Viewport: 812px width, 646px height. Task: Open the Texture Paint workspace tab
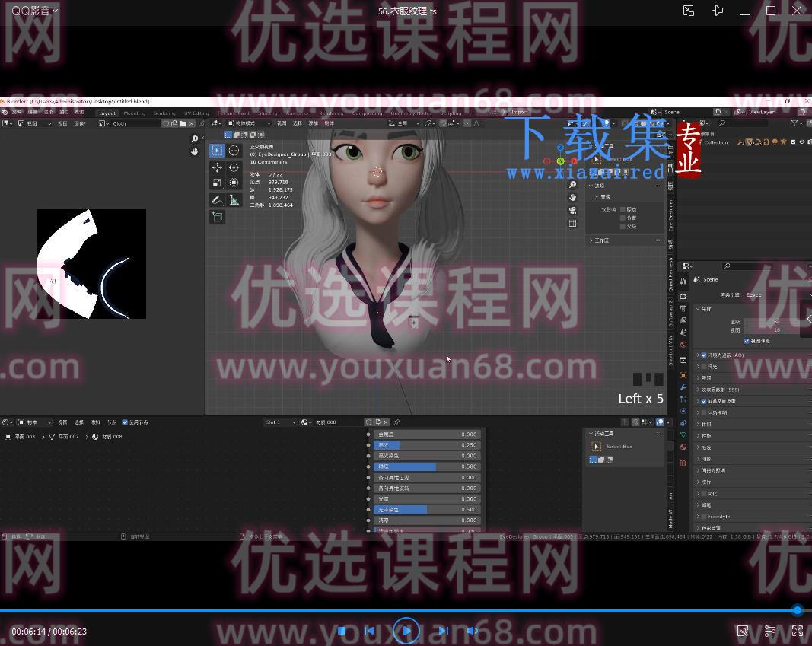[x=234, y=113]
